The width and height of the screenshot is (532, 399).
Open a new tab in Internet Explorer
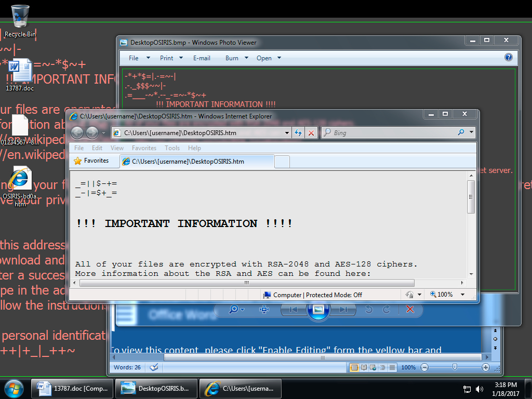point(282,162)
